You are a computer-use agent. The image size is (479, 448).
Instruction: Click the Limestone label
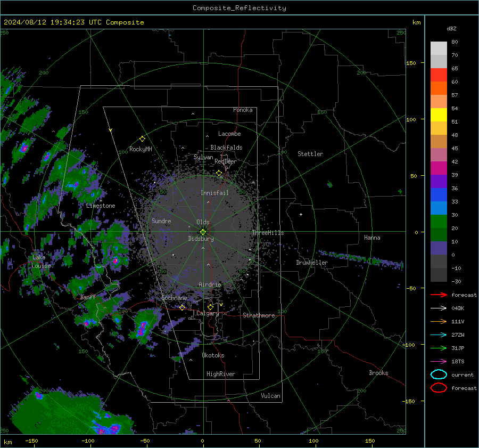coord(101,206)
